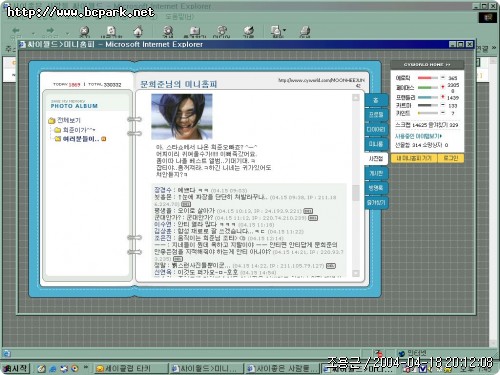
Task: Open the 홈 tab of the minihompy
Action: [x=376, y=100]
